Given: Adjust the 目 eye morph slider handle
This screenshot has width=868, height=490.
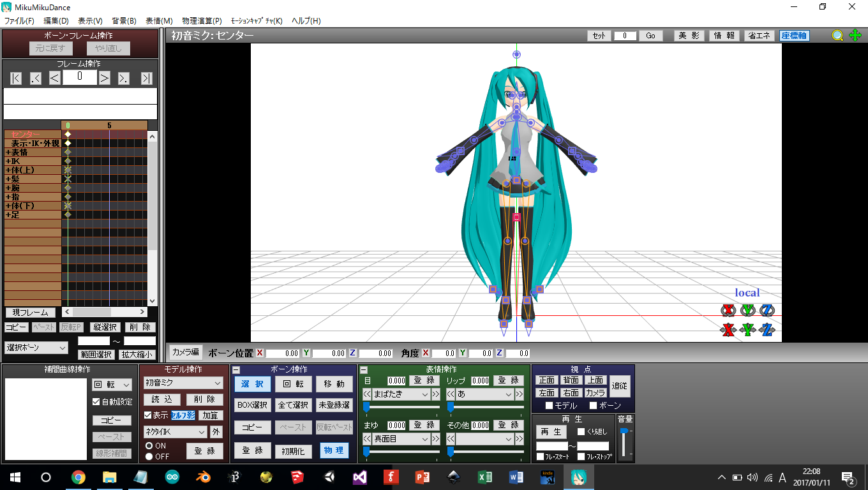Looking at the screenshot, I should coord(366,407).
